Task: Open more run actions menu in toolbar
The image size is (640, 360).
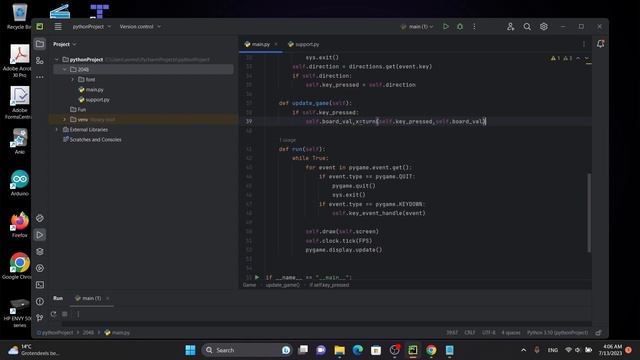Action: (474, 27)
